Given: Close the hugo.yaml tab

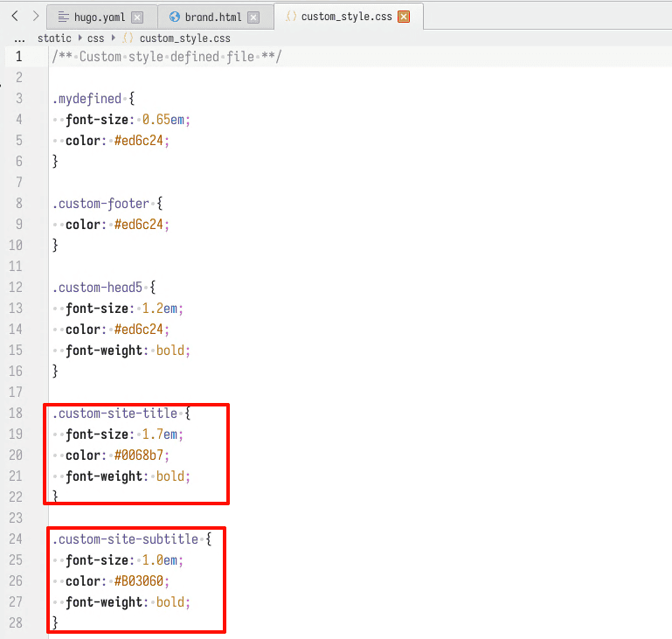Looking at the screenshot, I should (137, 17).
